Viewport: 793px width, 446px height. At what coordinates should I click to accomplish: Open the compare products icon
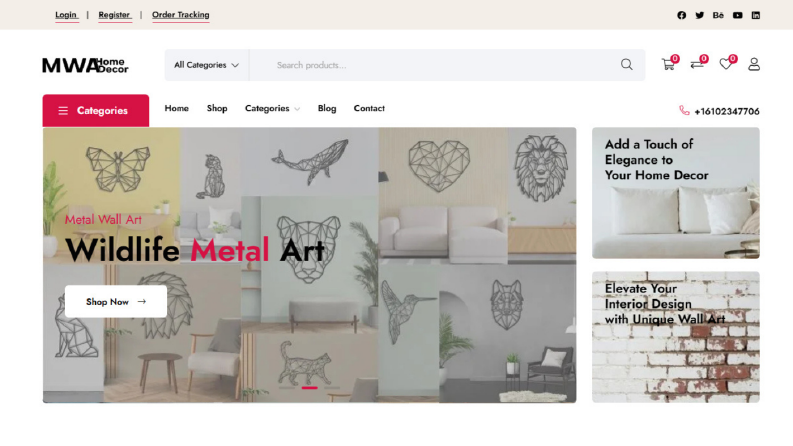click(x=697, y=65)
